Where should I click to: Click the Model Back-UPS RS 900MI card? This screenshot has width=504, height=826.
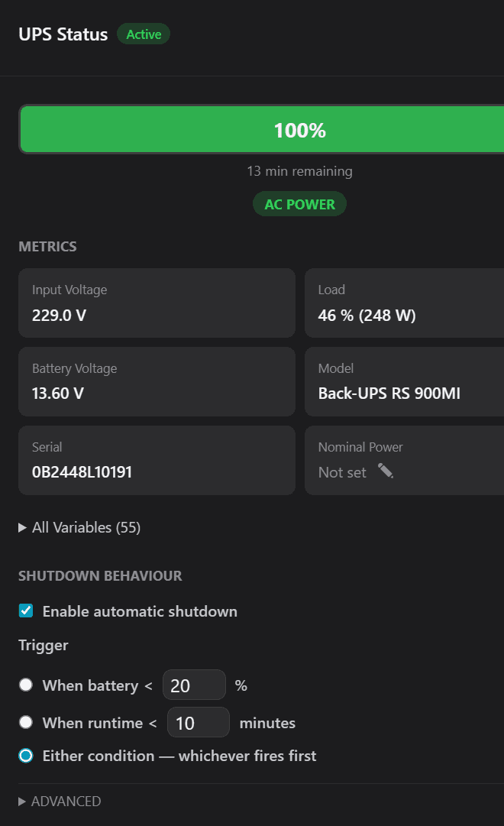404,381
